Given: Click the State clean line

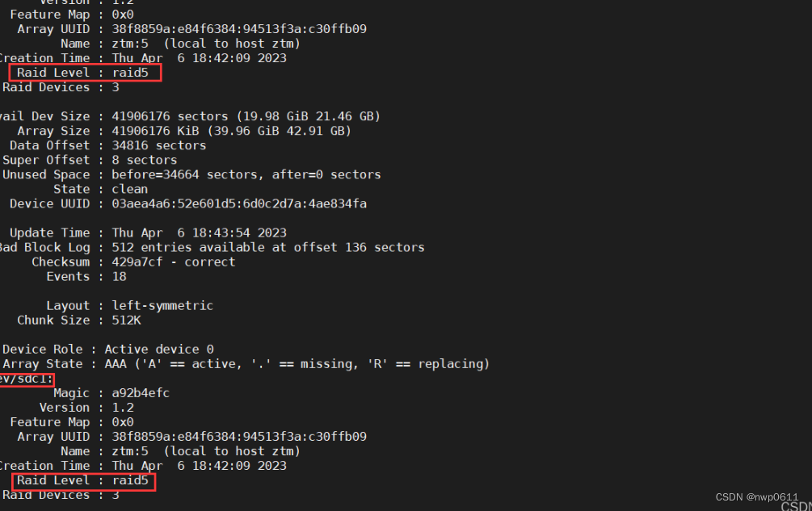Looking at the screenshot, I should coord(100,189).
